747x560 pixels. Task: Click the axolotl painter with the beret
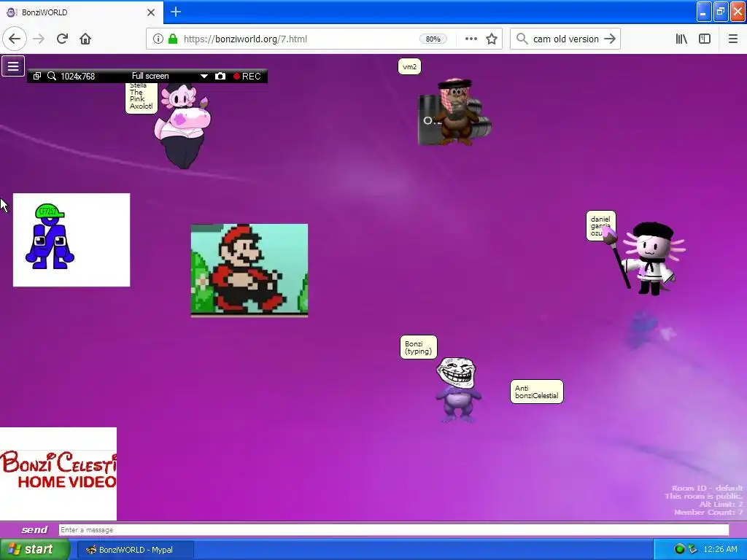(x=650, y=259)
